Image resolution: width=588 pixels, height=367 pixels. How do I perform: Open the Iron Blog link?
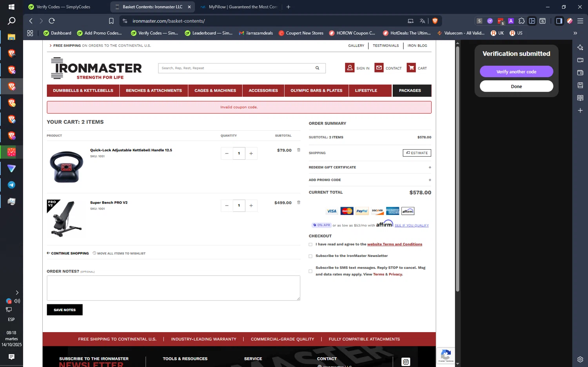click(x=417, y=46)
